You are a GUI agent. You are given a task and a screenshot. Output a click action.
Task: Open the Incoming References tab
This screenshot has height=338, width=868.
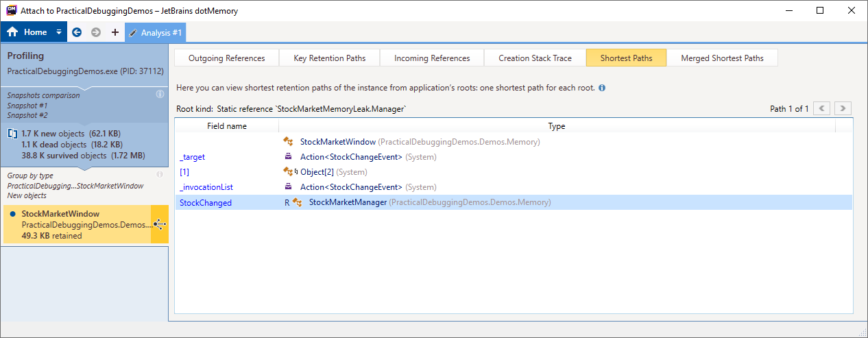[x=432, y=58]
